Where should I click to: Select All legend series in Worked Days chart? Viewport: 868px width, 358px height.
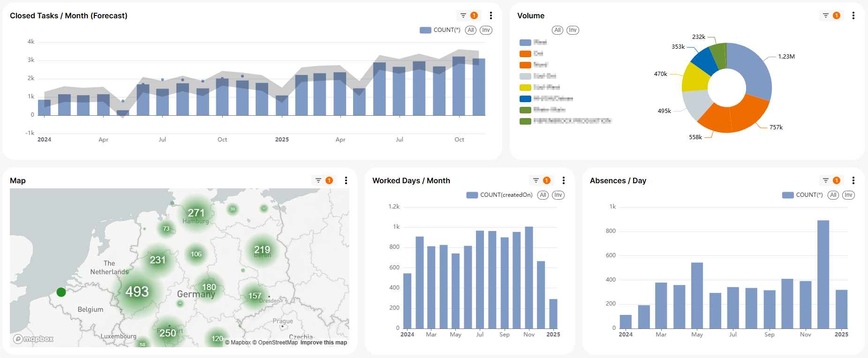[543, 195]
